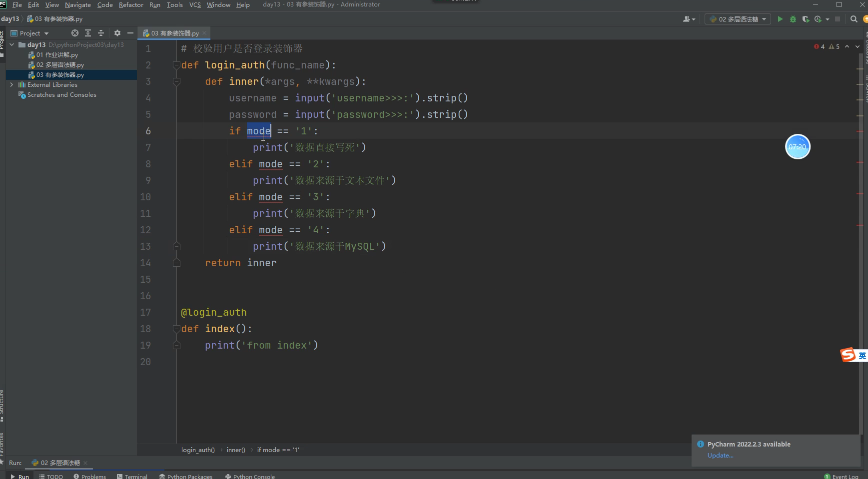
Task: Fold the index function at line 18
Action: point(176,329)
